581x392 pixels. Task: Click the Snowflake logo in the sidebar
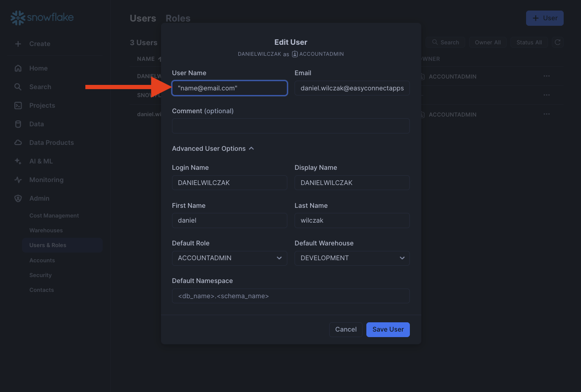tap(42, 18)
